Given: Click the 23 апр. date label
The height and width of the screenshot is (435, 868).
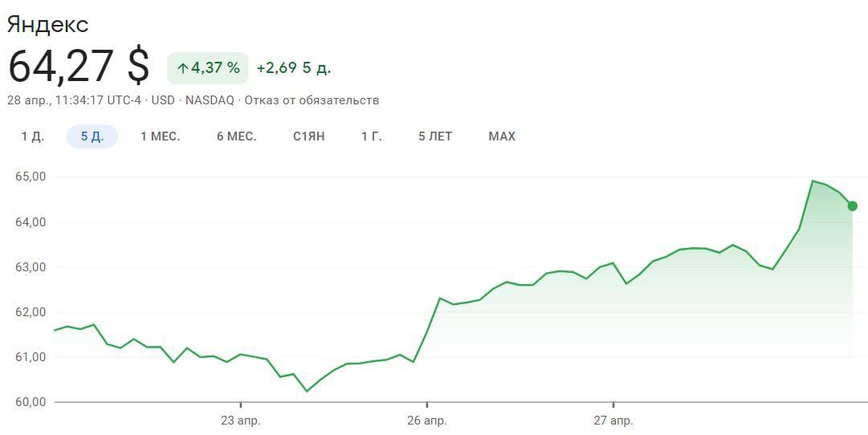Looking at the screenshot, I should 241,421.
